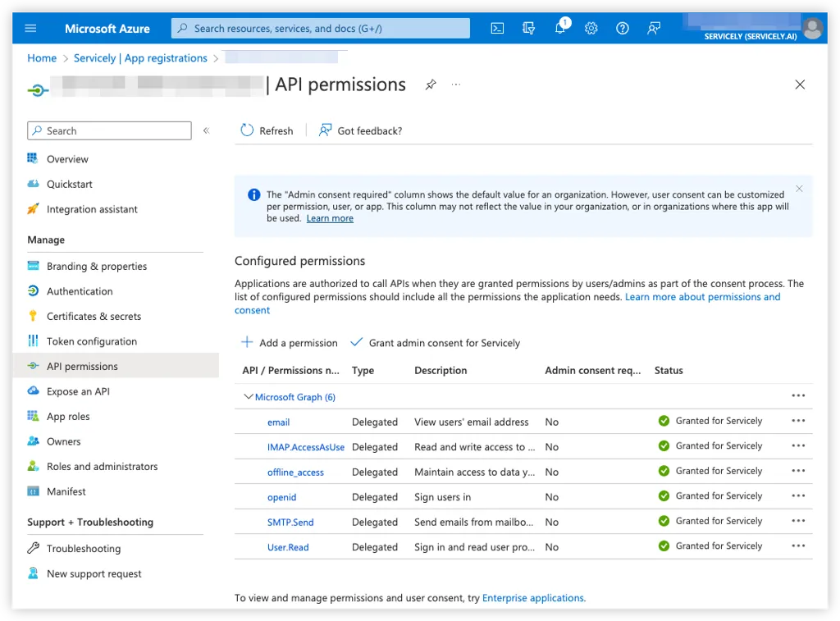
Task: Open ellipsis menu for User.Read row
Action: tap(798, 546)
